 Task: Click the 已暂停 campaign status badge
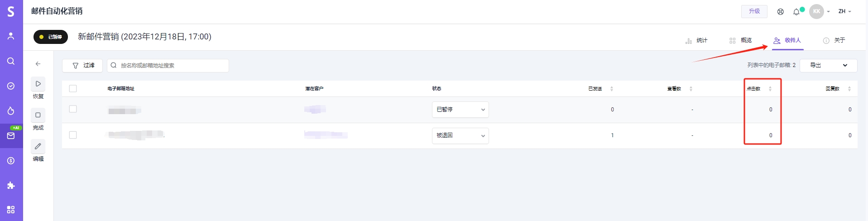[51, 37]
